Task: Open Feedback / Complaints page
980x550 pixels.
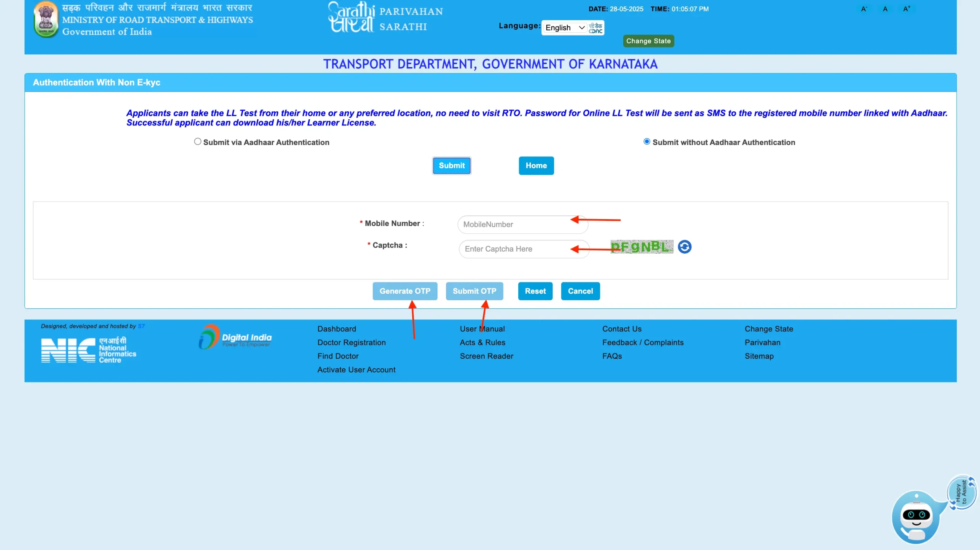Action: pos(643,342)
